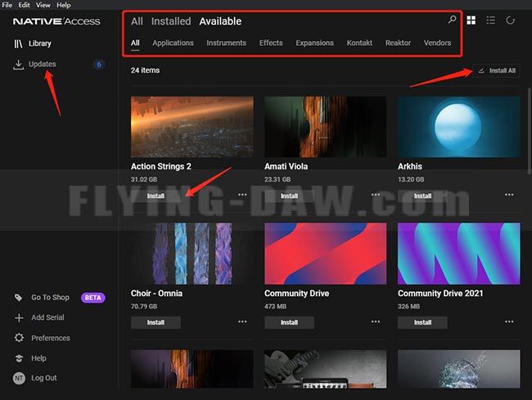Viewport: 532px width, 400px height.
Task: Show All products top filter
Action: 137,21
